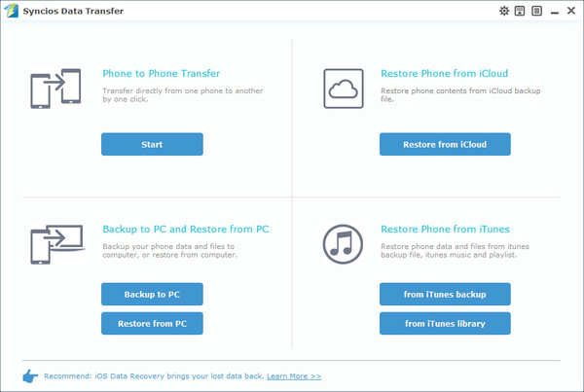Close the Syncios Data Transfer window

click(x=571, y=11)
